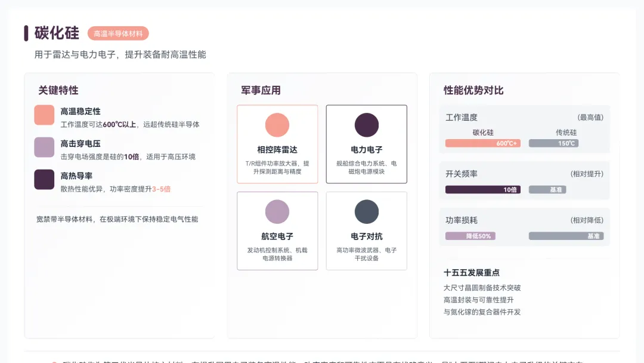Image resolution: width=644 pixels, height=363 pixels.
Task: Click the 击穿电场强度是硅的10倍 description line
Action: coord(128,156)
